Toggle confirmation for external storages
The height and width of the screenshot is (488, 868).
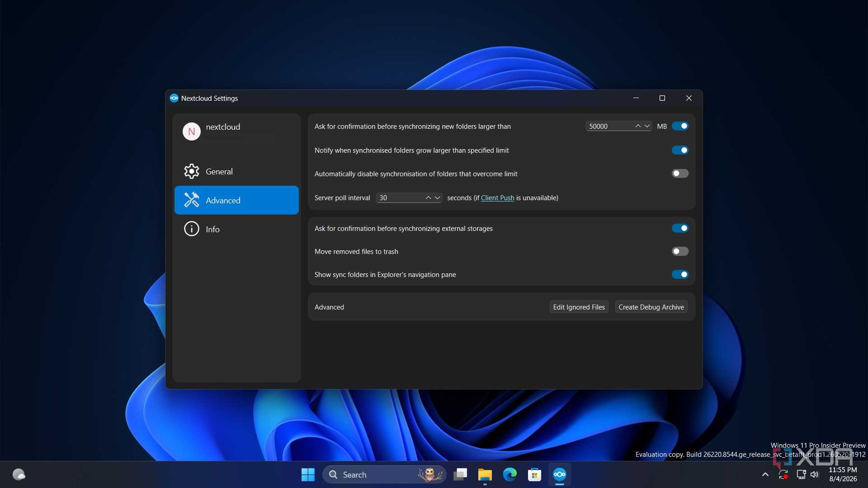680,228
